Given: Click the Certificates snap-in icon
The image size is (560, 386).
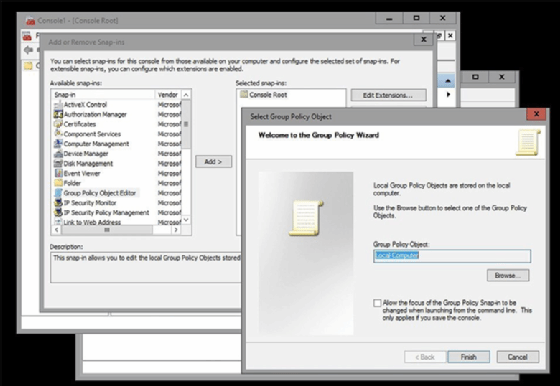Looking at the screenshot, I should pos(58,124).
